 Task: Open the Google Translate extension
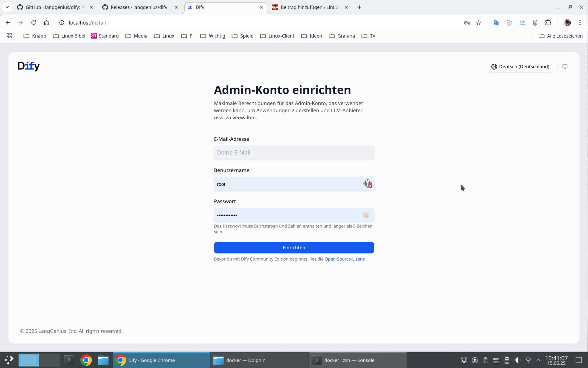(x=496, y=23)
